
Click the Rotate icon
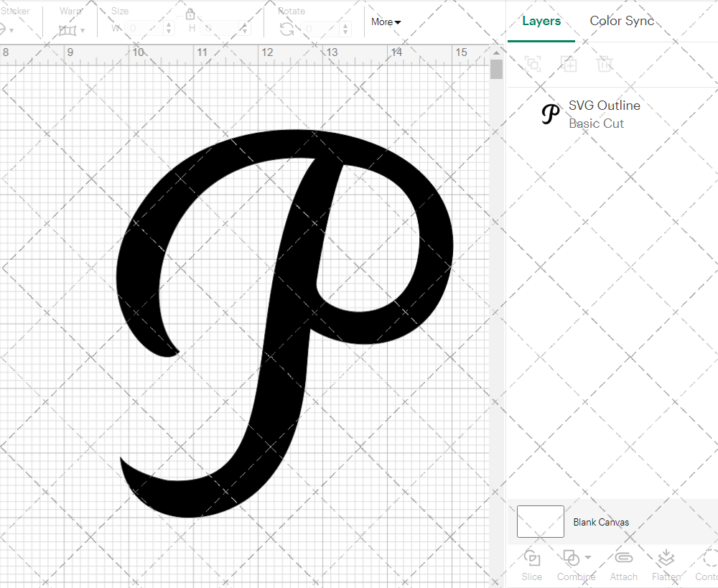[x=287, y=29]
